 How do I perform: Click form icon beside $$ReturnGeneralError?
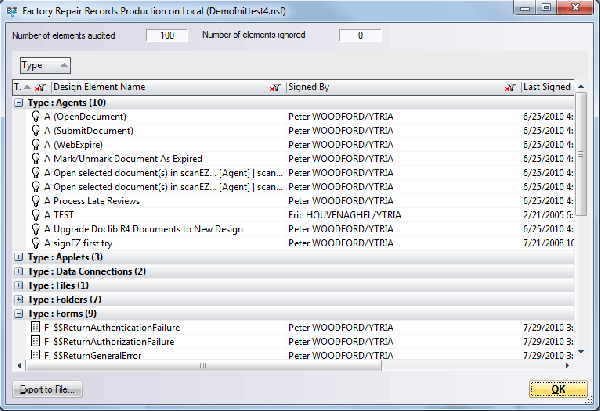point(35,355)
